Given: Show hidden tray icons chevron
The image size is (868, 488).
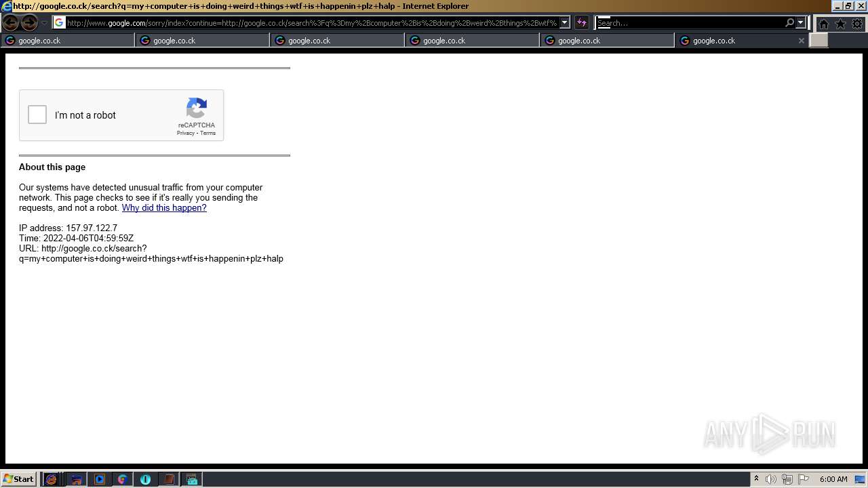Looking at the screenshot, I should pos(756,479).
